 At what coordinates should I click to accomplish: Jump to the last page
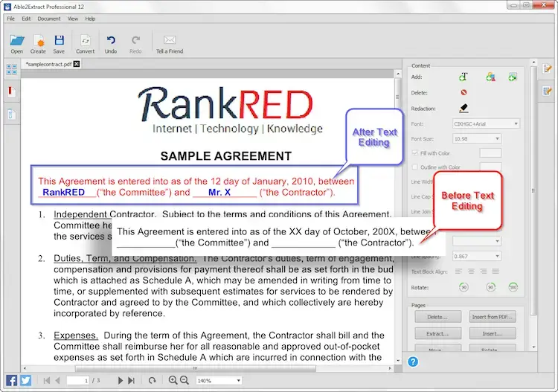(x=131, y=381)
